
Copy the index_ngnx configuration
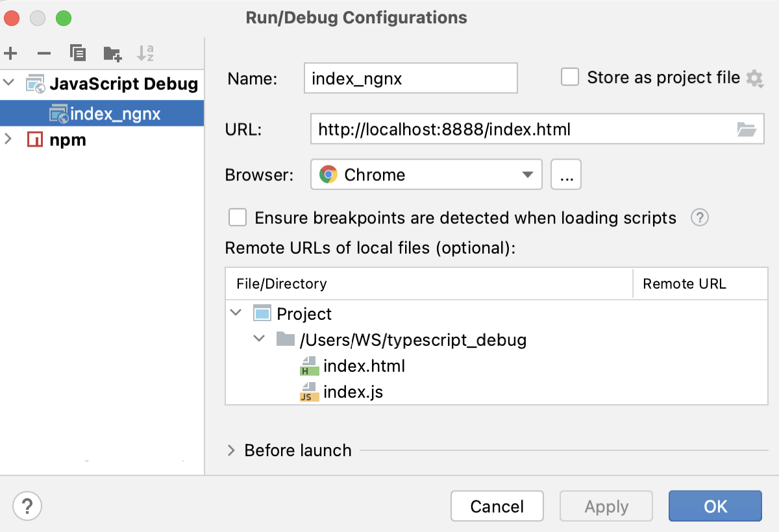[77, 54]
